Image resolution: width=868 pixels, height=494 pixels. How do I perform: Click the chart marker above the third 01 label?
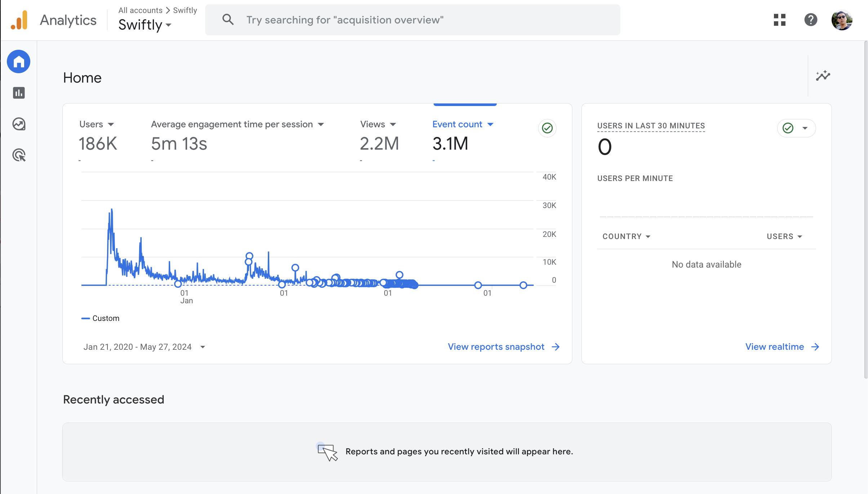[x=399, y=275]
